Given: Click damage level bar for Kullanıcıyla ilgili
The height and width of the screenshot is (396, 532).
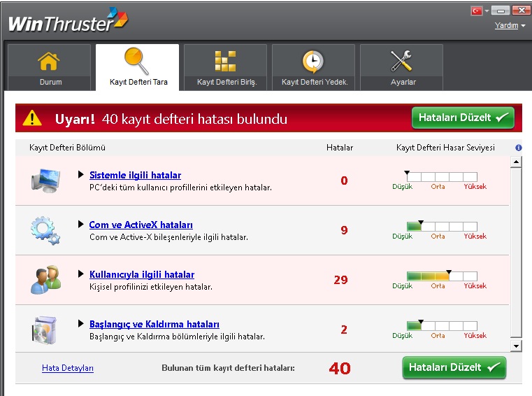Looking at the screenshot, I should (442, 276).
